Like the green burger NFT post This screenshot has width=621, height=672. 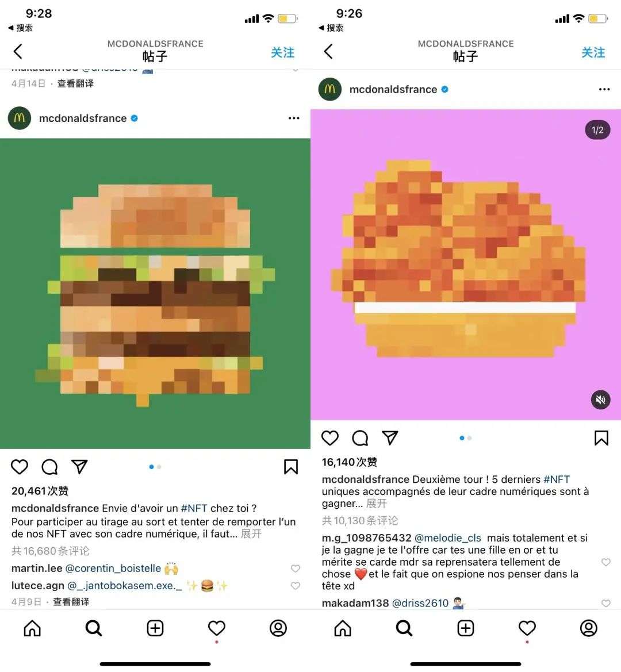pos(20,467)
